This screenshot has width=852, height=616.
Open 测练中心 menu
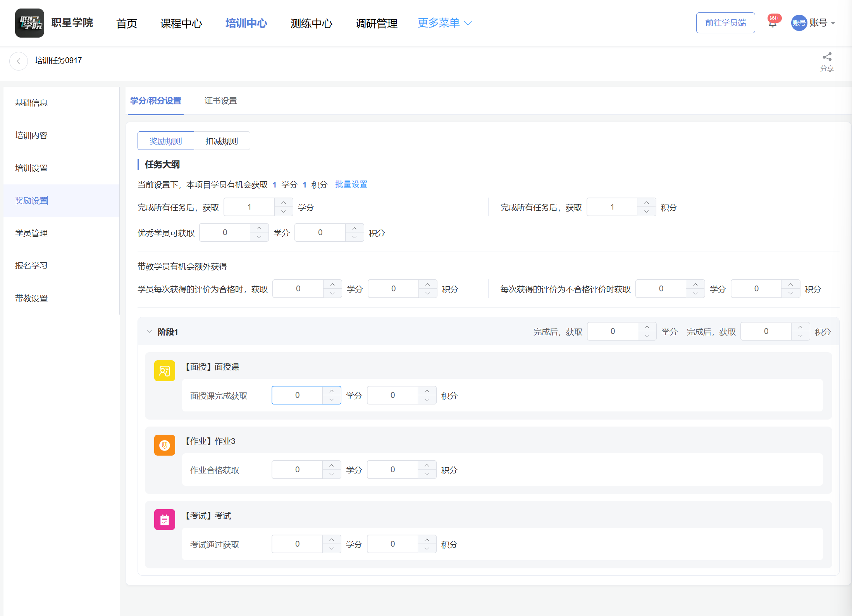click(311, 23)
